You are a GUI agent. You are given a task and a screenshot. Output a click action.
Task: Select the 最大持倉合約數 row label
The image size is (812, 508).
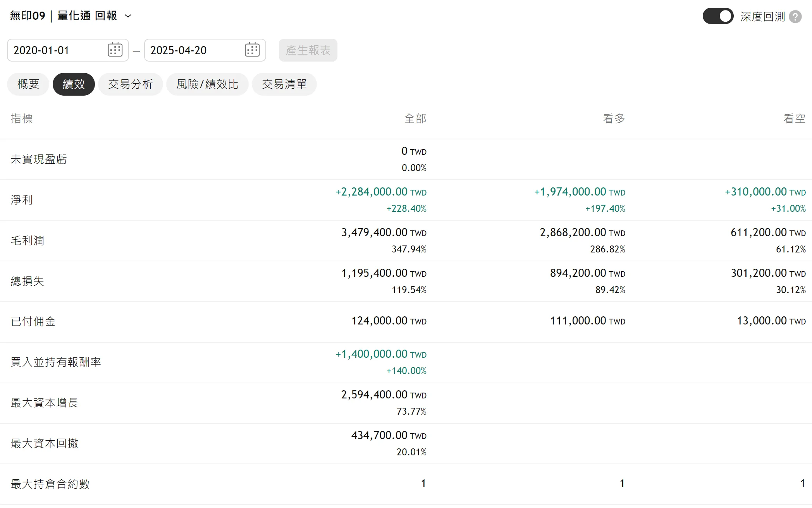[x=50, y=484]
